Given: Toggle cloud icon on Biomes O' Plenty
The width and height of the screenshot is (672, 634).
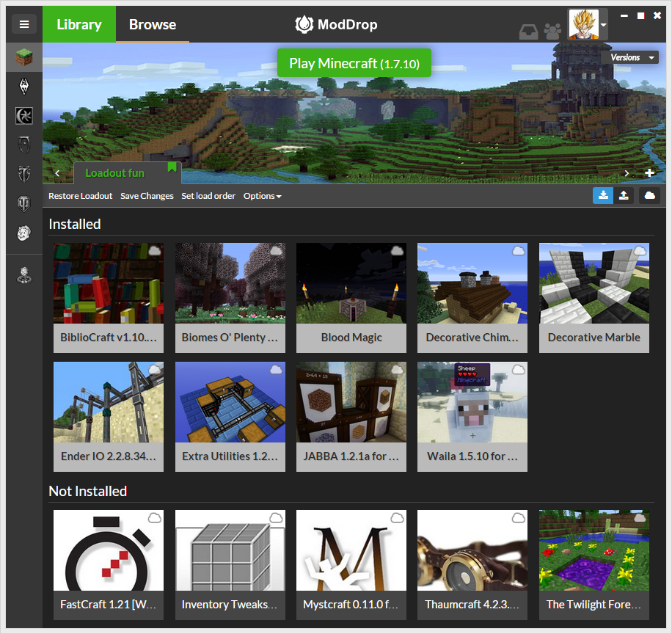Looking at the screenshot, I should [276, 250].
